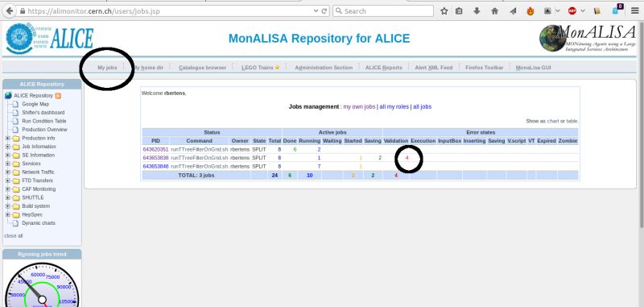Click the 'all jobs' link
The width and height of the screenshot is (644, 307).
point(422,107)
